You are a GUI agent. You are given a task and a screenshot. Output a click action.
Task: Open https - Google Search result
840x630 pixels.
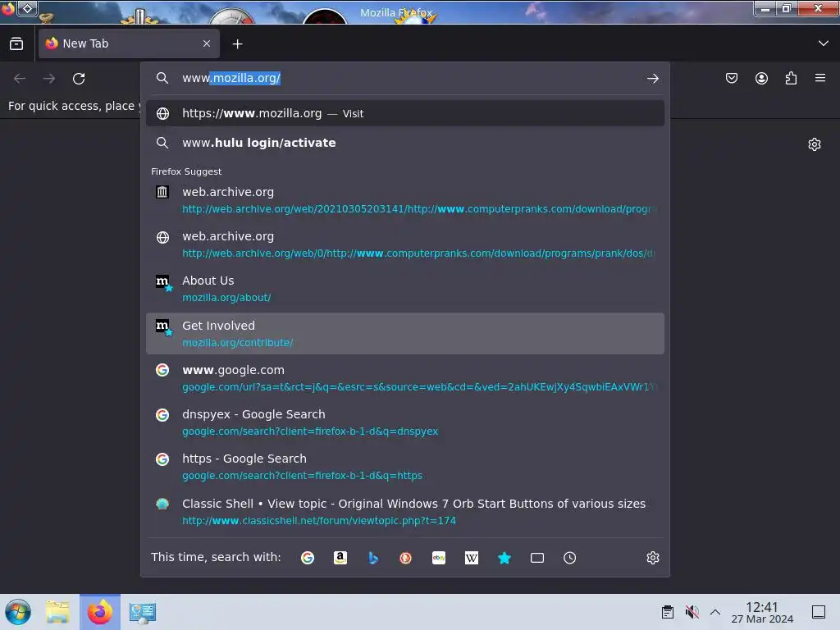[x=405, y=467]
